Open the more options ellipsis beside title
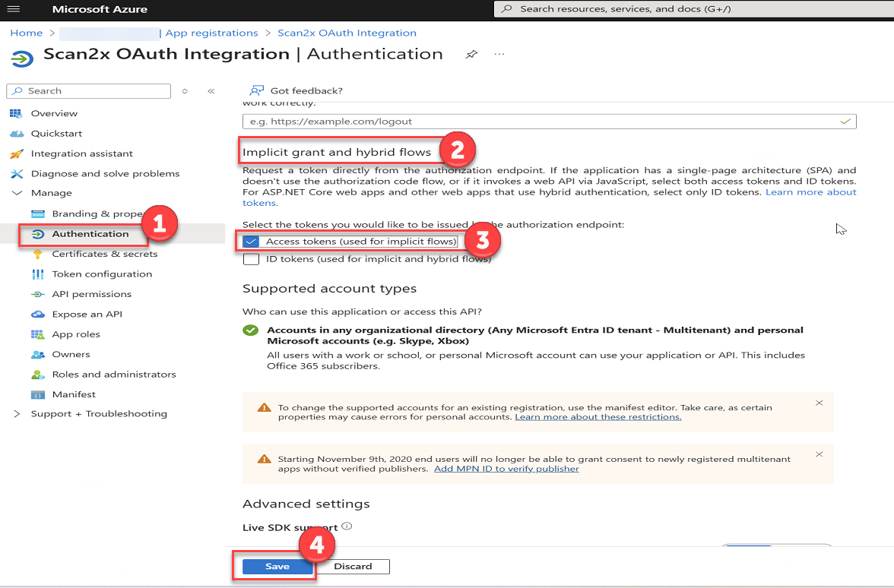Screen dimensions: 894x588 click(x=499, y=55)
